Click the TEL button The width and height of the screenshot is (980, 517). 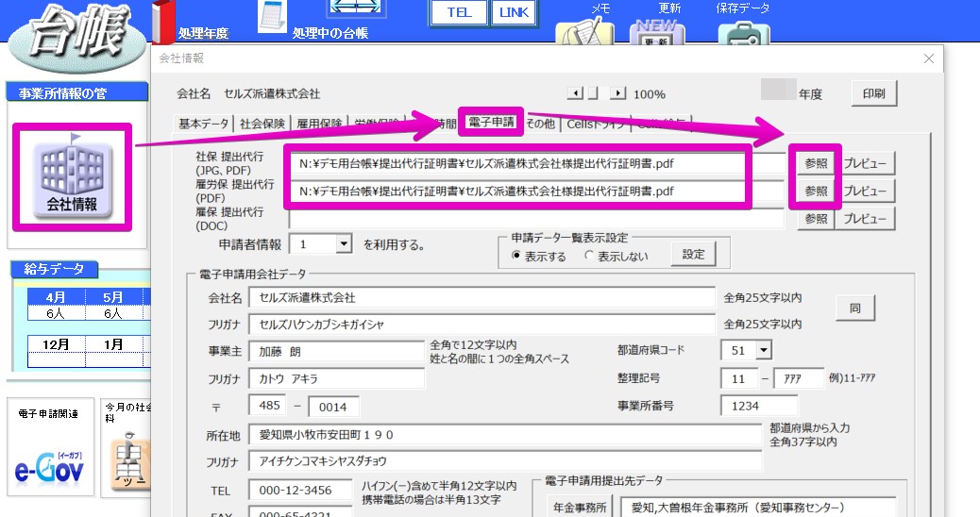click(459, 12)
